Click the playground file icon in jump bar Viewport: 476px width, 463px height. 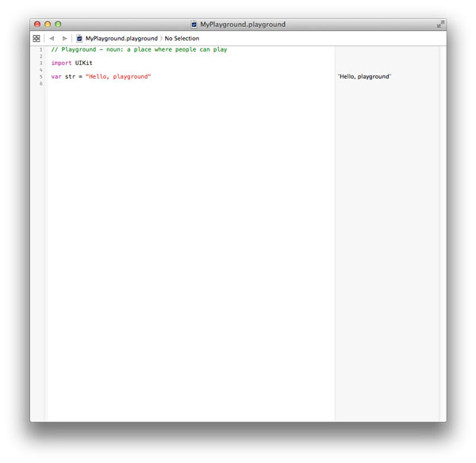point(79,38)
